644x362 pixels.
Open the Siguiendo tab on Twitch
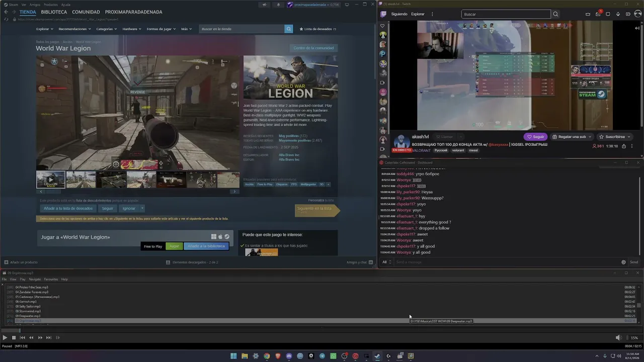coord(399,14)
